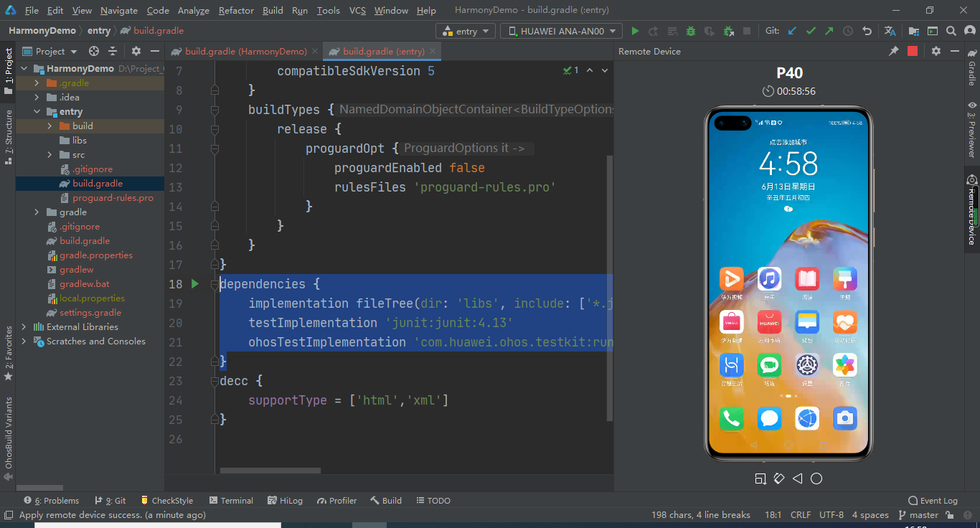Viewport: 980px width, 528px height.
Task: Open Project panel options gear
Action: [136, 51]
